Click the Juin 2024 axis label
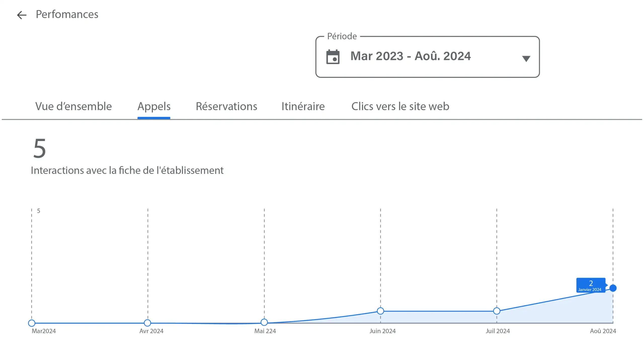 click(382, 331)
